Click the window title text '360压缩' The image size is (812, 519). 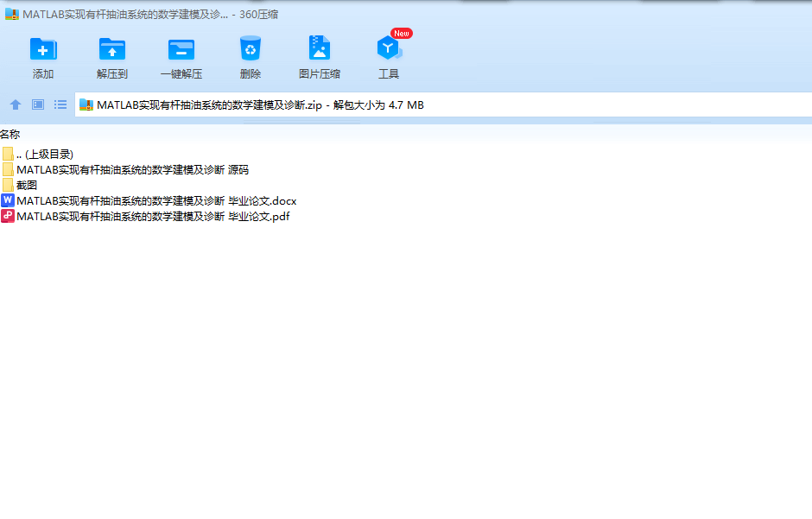click(x=258, y=15)
